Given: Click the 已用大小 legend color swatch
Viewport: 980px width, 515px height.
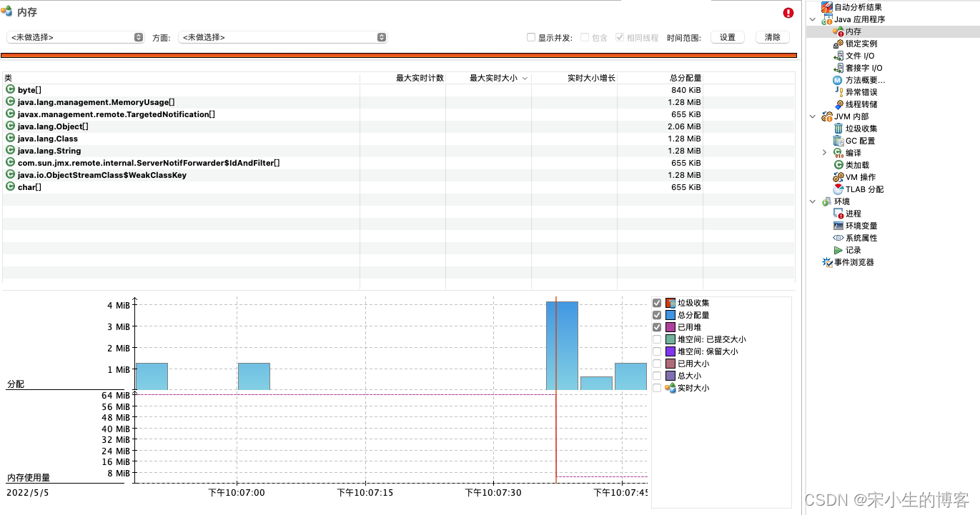Looking at the screenshot, I should (x=670, y=364).
